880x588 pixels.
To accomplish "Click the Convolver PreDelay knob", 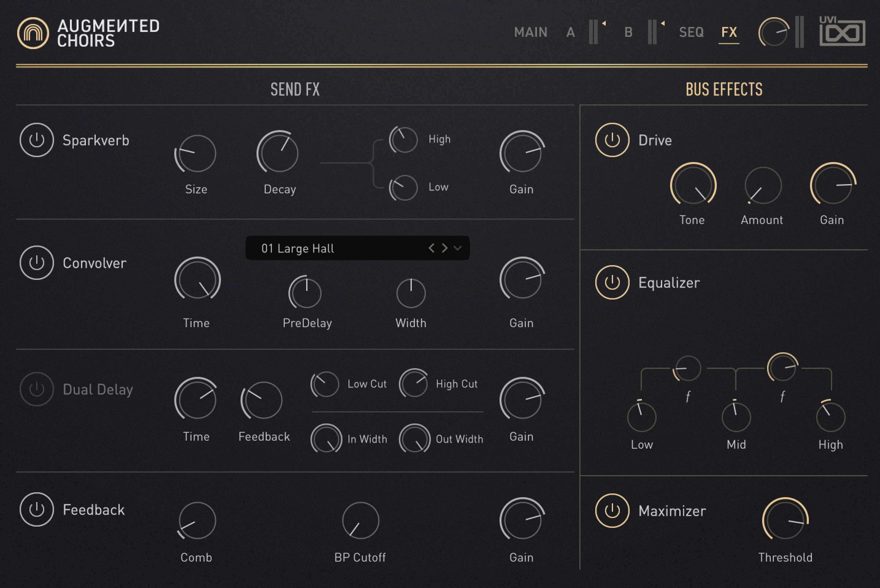I will coord(306,292).
